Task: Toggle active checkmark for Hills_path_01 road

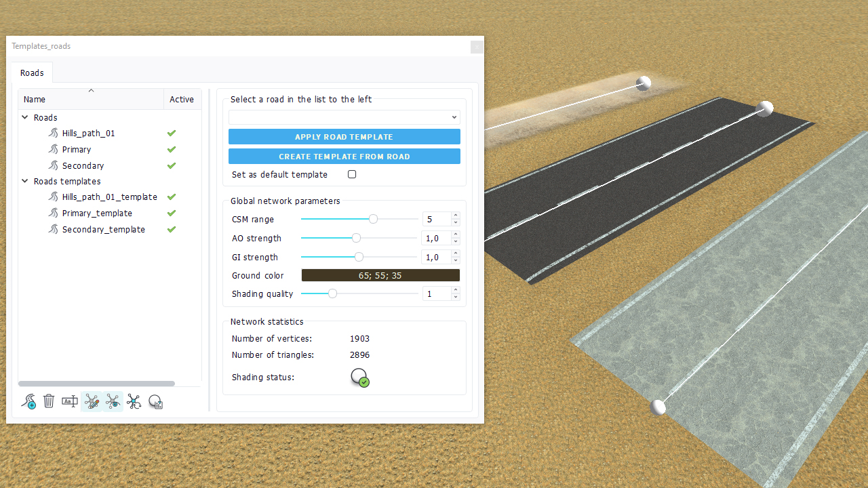Action: (x=172, y=134)
